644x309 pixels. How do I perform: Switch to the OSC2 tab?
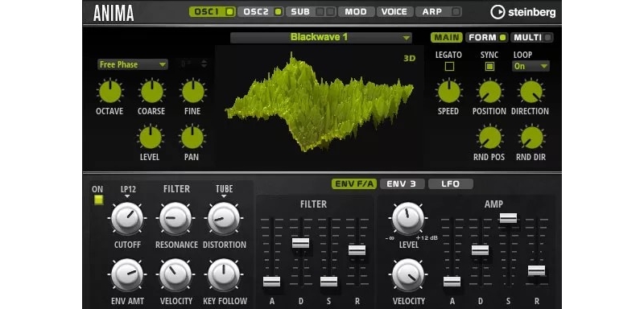[261, 12]
